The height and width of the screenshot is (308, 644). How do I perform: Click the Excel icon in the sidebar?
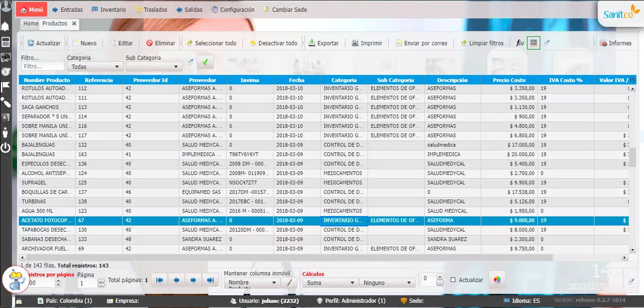coord(6,117)
